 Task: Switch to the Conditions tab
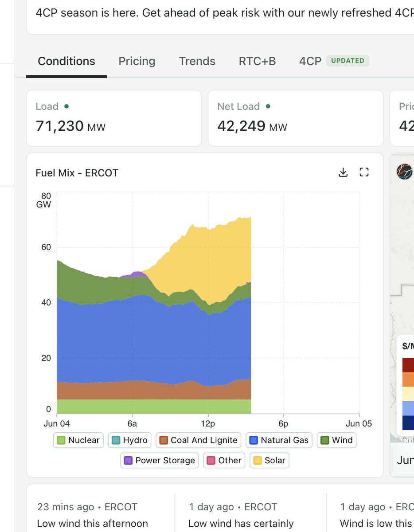click(66, 61)
